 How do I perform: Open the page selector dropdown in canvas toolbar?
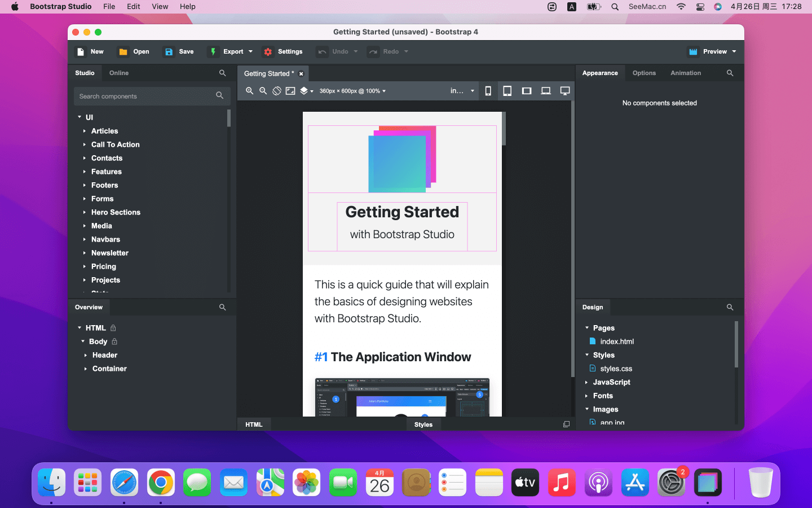pyautogui.click(x=462, y=91)
